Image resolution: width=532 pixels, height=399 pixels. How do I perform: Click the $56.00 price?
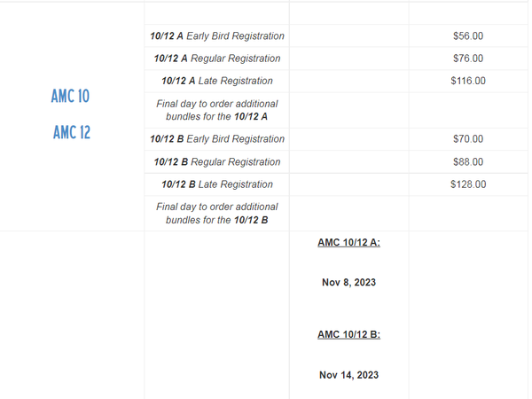[x=467, y=36]
